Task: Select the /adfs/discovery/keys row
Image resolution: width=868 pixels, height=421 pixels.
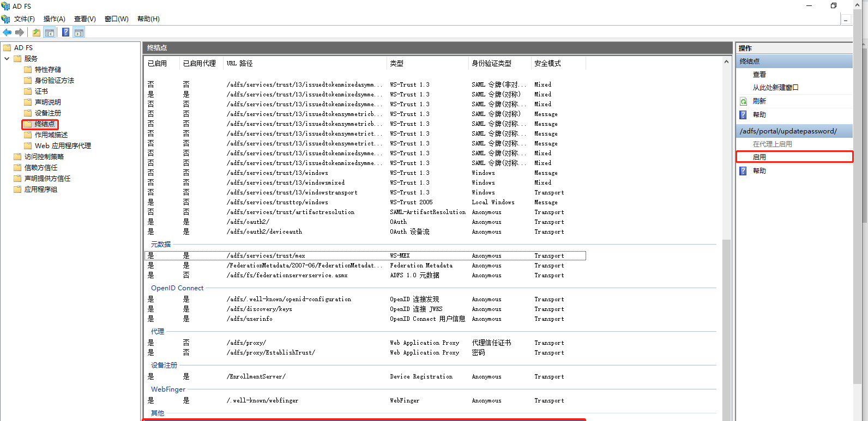Action: tap(365, 309)
